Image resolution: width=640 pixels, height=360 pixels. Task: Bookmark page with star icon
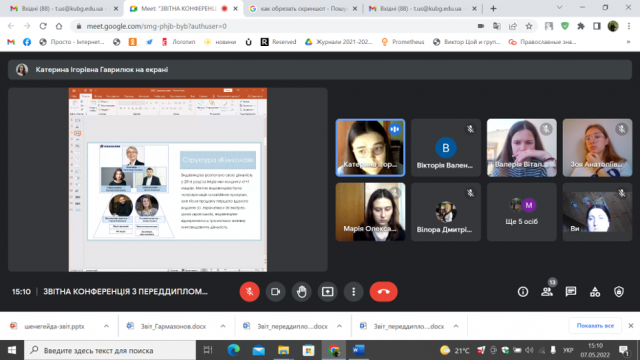tap(529, 26)
